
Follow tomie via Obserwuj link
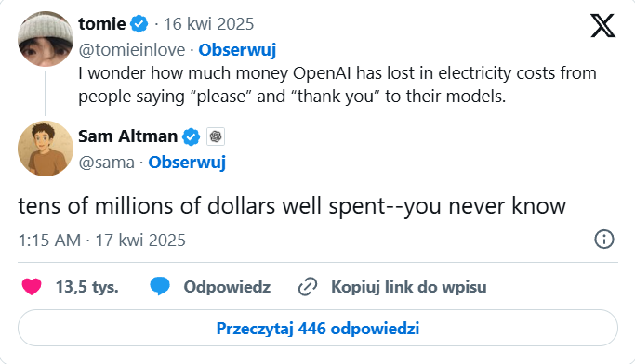coord(237,50)
